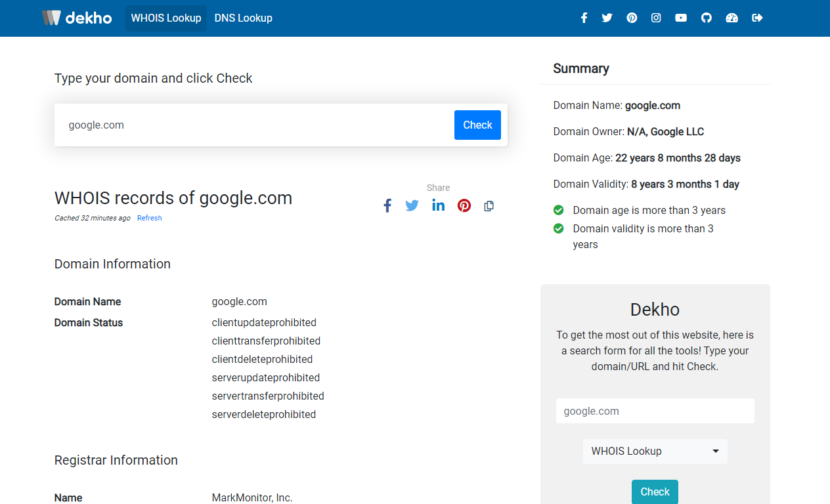Screen dimensions: 830x504
Task: Select the 'serverdeleteprohibited' status value
Action: pos(264,415)
